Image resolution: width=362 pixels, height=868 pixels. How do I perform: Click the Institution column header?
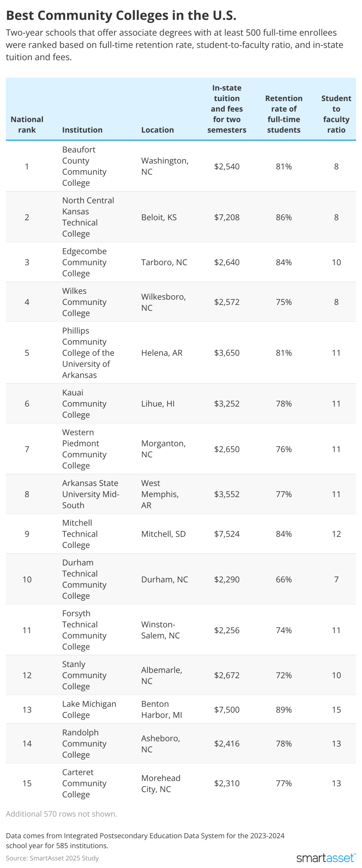[x=82, y=130]
